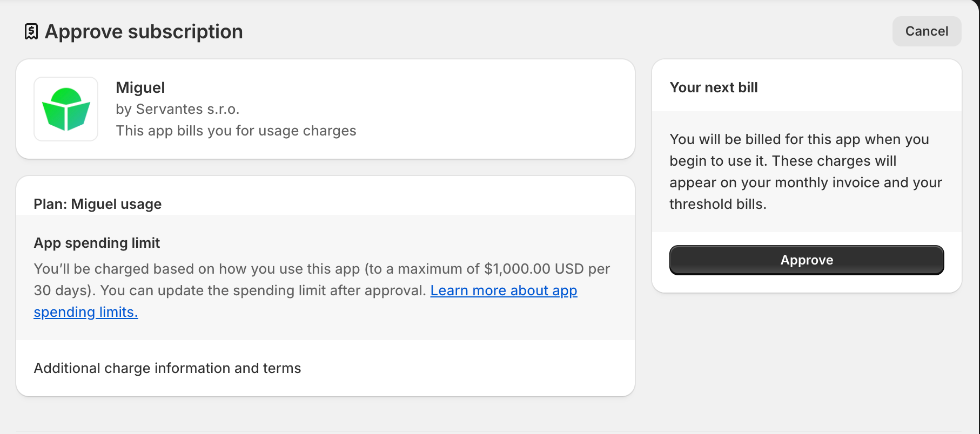Click the words "threshold bills" in the bill card
Screen dimensions: 980x434
pos(716,204)
